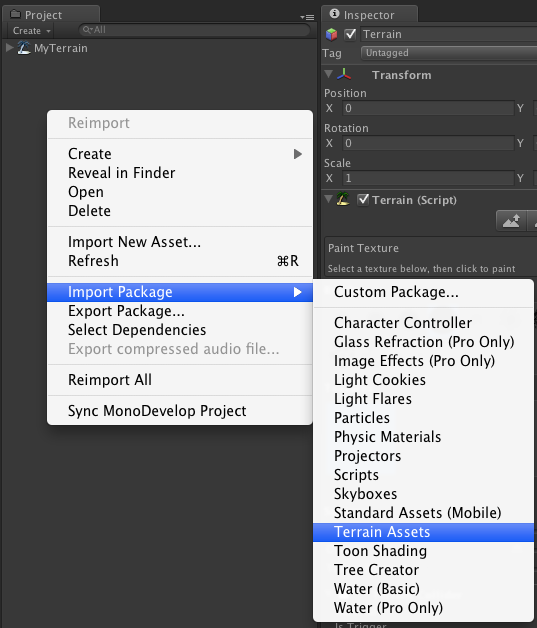Click the MyTerrain asset icon
The image size is (537, 628).
pyautogui.click(x=24, y=48)
